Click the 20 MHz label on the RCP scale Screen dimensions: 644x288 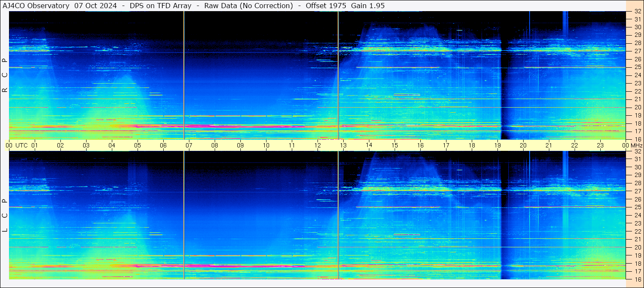[637, 107]
